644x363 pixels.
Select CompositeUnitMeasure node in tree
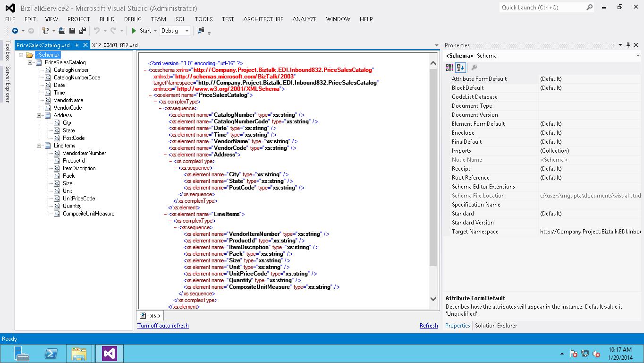(x=88, y=214)
